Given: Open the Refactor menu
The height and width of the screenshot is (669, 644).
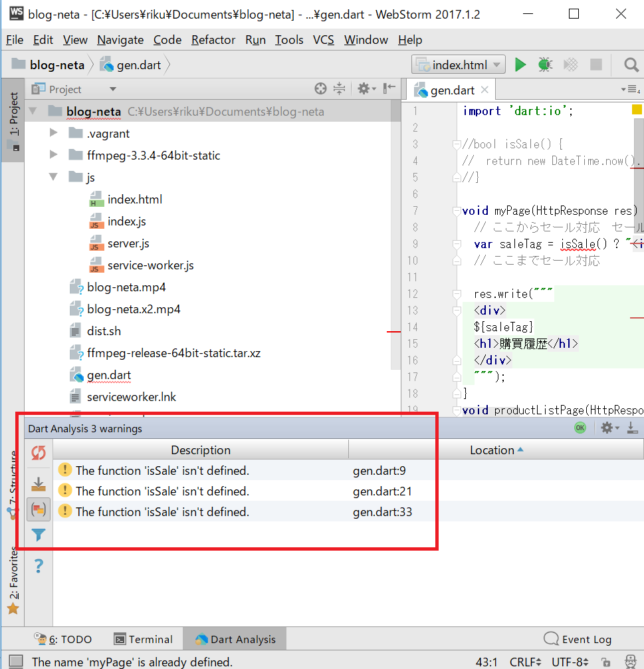Looking at the screenshot, I should pyautogui.click(x=213, y=40).
